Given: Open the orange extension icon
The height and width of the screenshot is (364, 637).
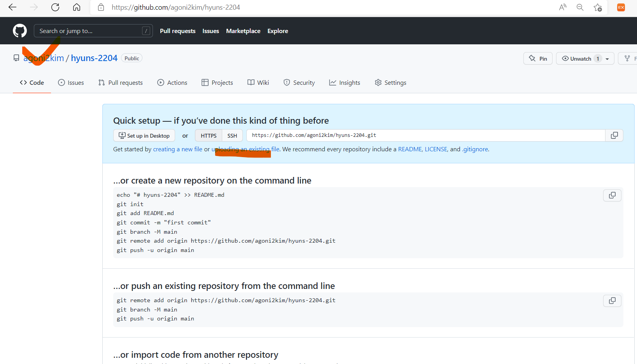Looking at the screenshot, I should coord(621,7).
